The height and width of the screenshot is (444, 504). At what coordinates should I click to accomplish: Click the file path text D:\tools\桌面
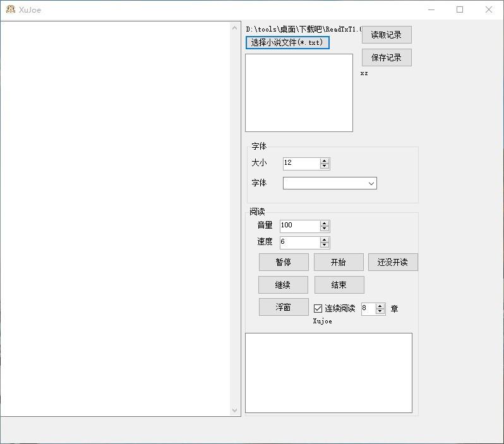click(303, 29)
